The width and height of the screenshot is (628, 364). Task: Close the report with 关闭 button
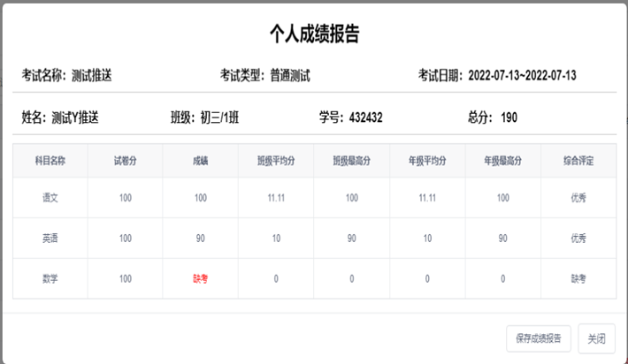click(596, 337)
